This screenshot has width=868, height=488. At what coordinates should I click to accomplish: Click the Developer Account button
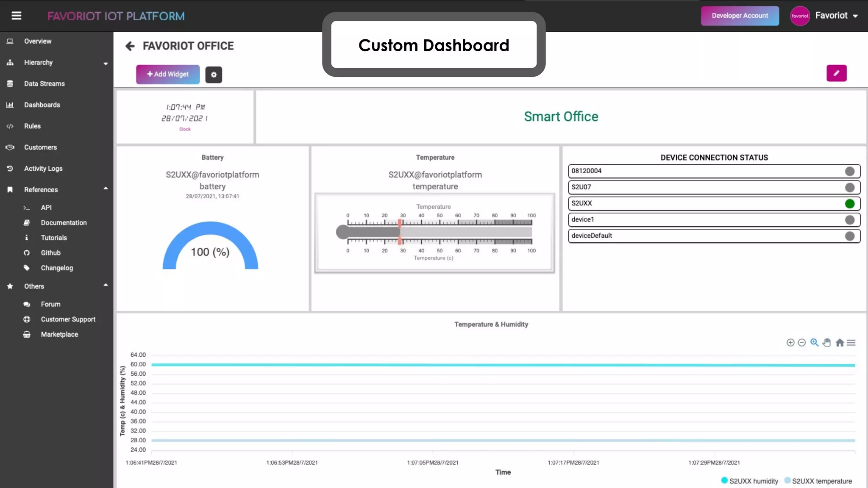click(x=740, y=16)
